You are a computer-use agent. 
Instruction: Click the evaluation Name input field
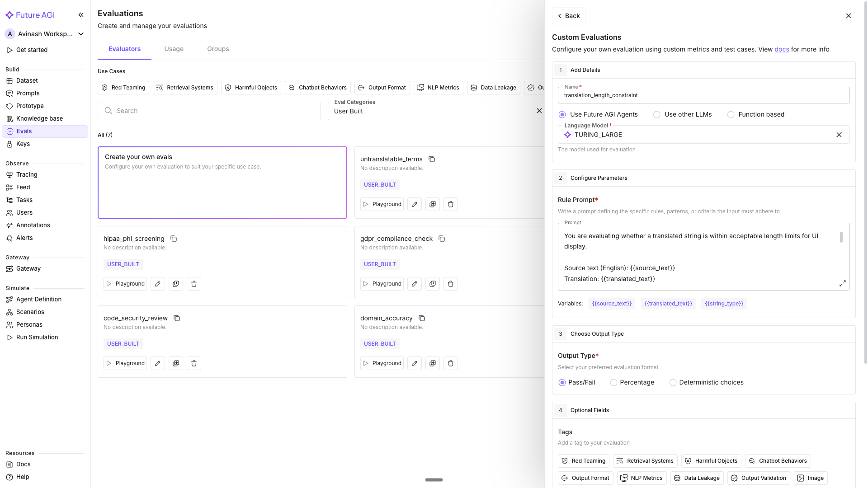[x=703, y=95]
